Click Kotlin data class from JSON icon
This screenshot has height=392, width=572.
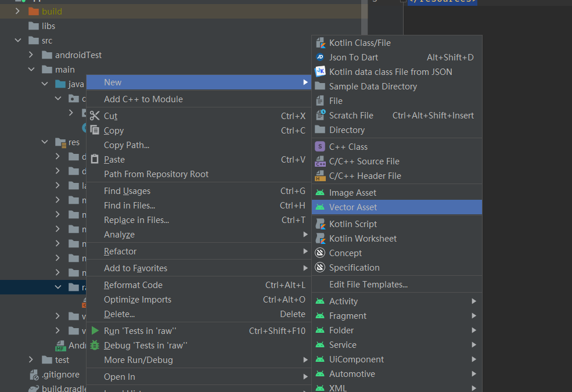pyautogui.click(x=321, y=71)
